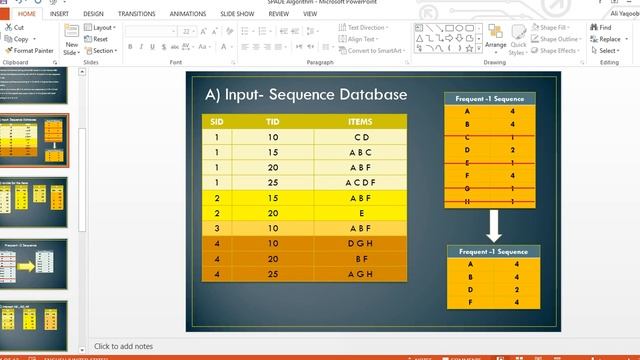Increase the font size
This screenshot has height=360, width=640.
(203, 31)
